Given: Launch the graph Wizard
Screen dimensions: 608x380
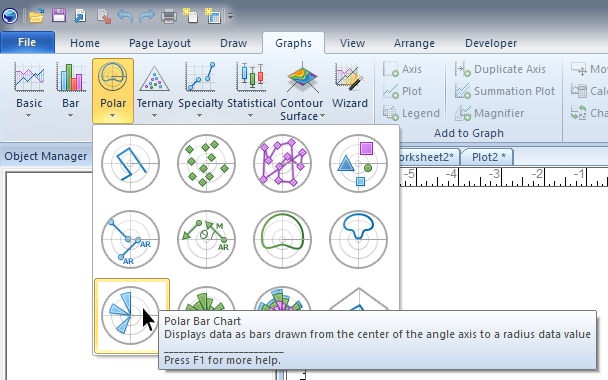Looking at the screenshot, I should (350, 90).
